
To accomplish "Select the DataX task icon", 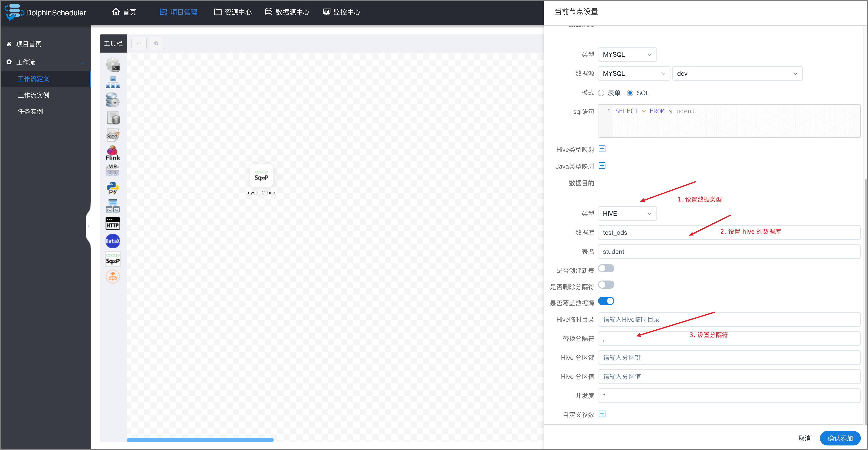I will pos(113,241).
